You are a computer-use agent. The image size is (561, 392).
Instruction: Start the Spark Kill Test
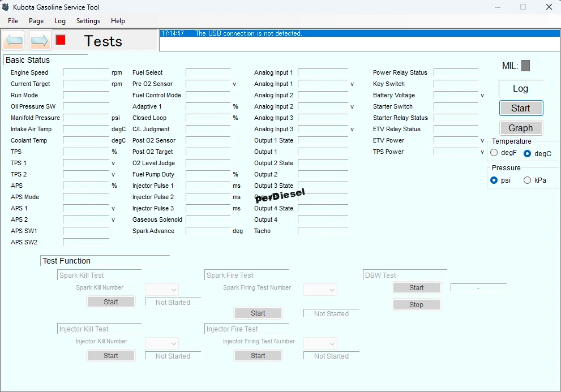[111, 302]
